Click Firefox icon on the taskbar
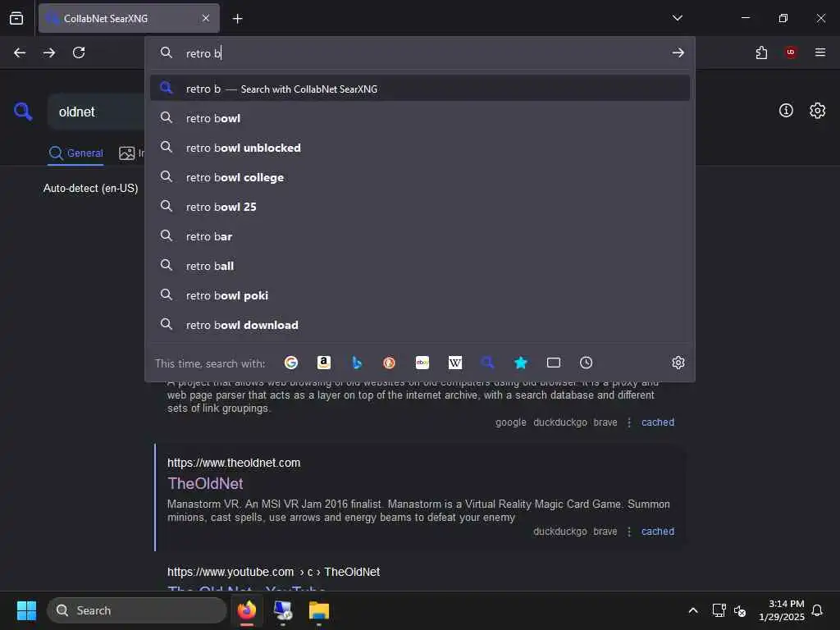The image size is (840, 630). [247, 610]
